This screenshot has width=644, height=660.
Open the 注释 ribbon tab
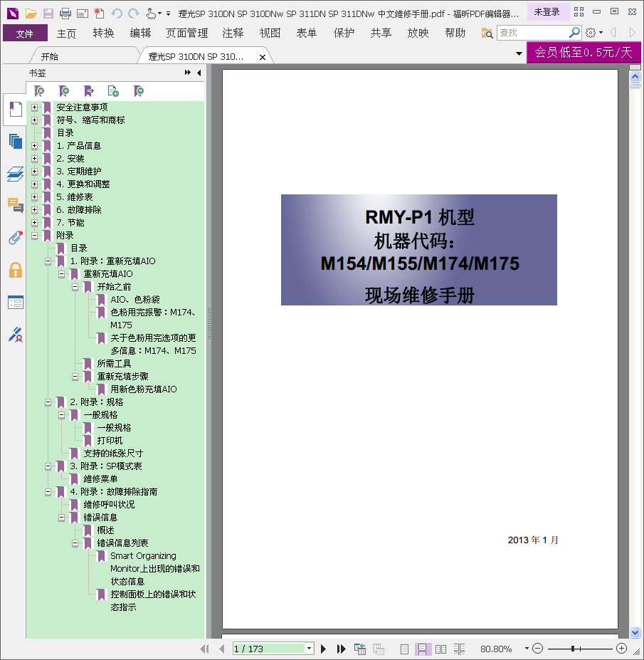(233, 33)
